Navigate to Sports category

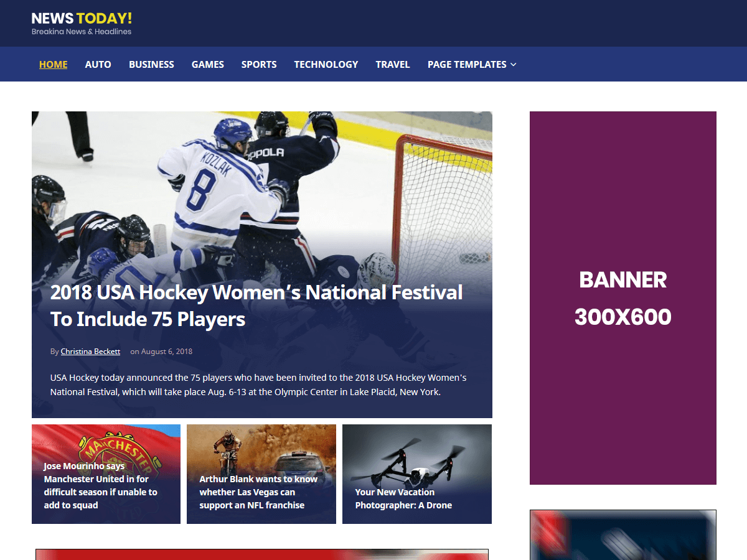[259, 64]
